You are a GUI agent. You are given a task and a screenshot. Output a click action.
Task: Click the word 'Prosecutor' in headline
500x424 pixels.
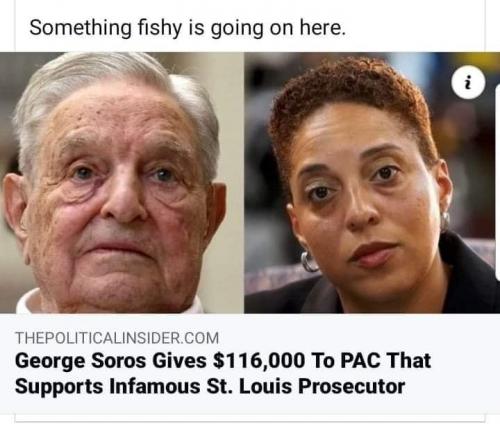(352, 386)
